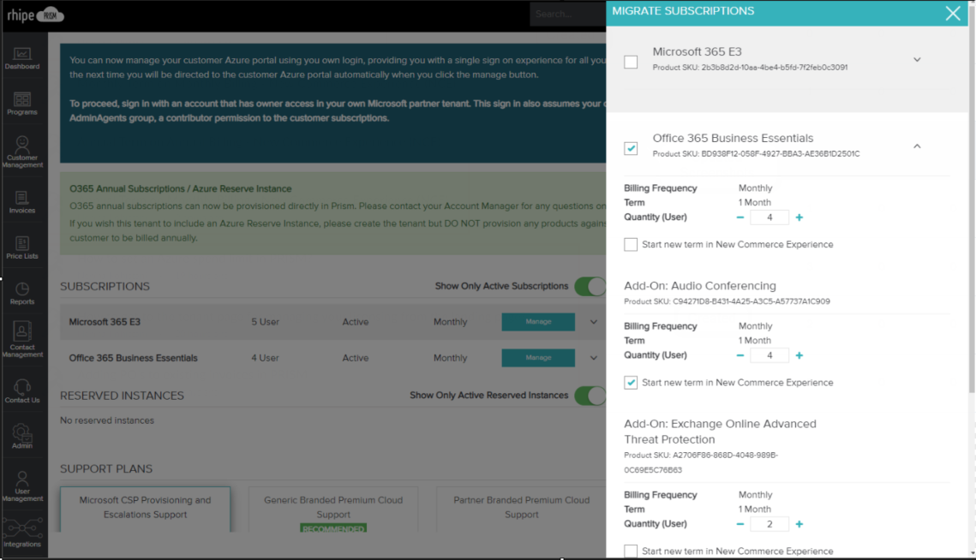Viewport: 976px width, 560px height.
Task: Select Generic Branded Premium Cloud Support card
Action: tap(333, 509)
